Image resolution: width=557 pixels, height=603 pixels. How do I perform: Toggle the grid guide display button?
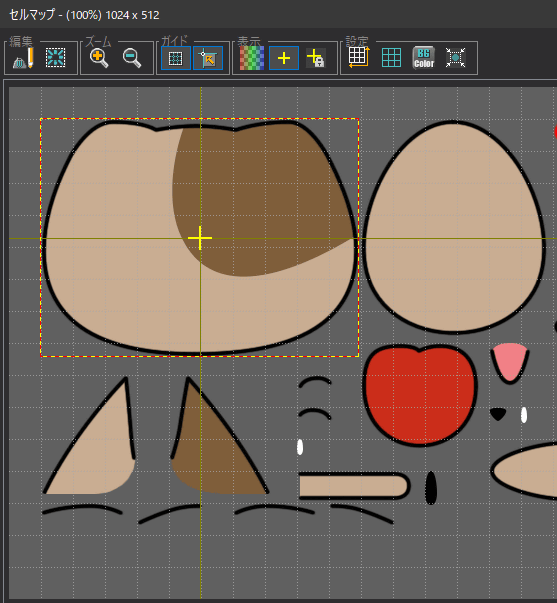[x=176, y=58]
